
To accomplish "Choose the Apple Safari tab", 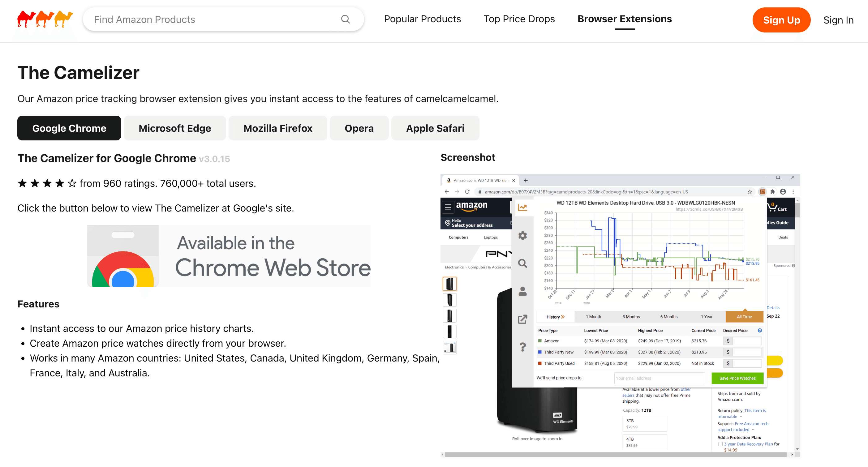I will [435, 128].
